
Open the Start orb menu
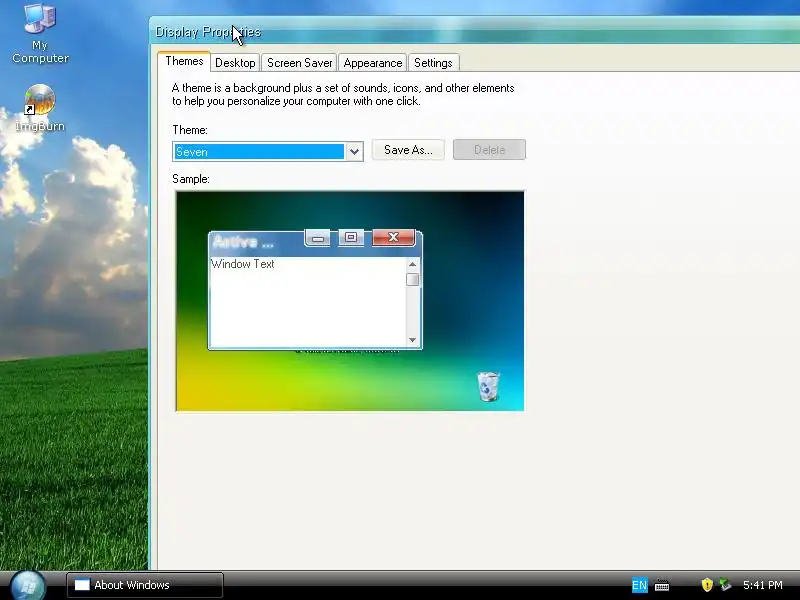click(28, 585)
